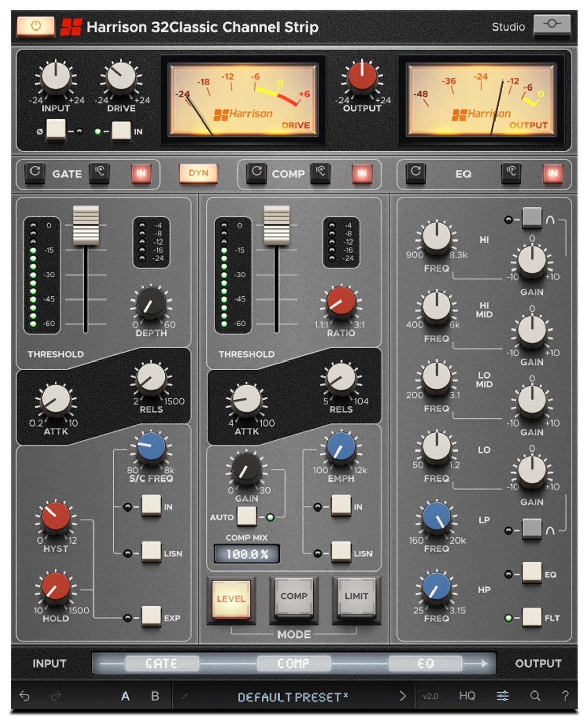Click the COMP MIX 100.0% field

pos(246,554)
